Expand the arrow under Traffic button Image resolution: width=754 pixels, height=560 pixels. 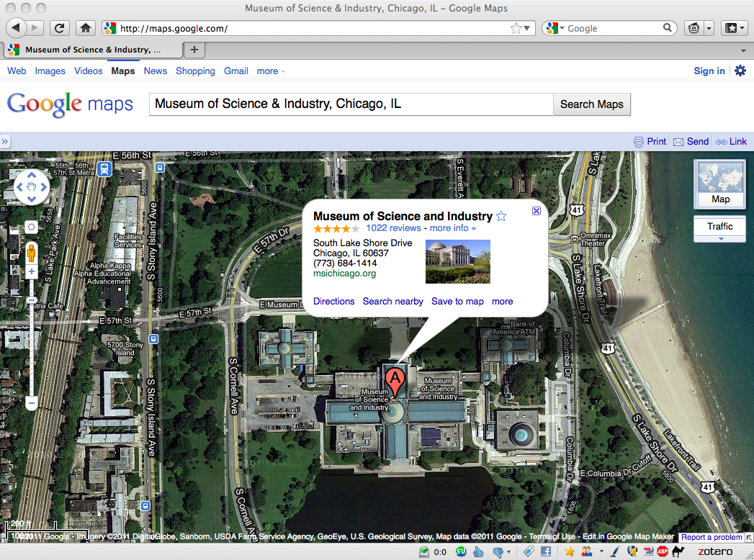[720, 239]
